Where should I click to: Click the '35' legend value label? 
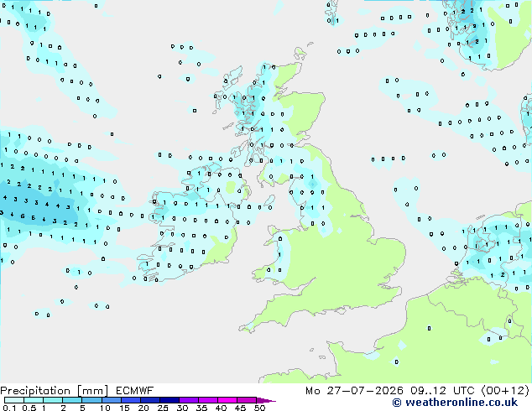(201, 408)
